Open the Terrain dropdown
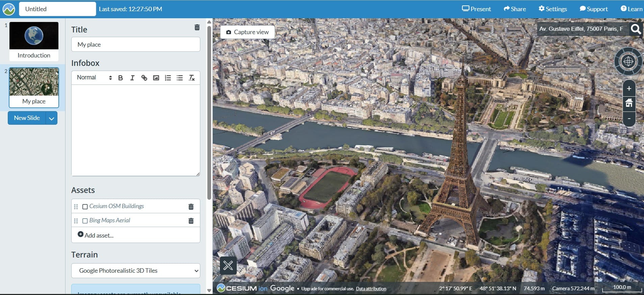The height and width of the screenshot is (295, 644). click(x=135, y=271)
